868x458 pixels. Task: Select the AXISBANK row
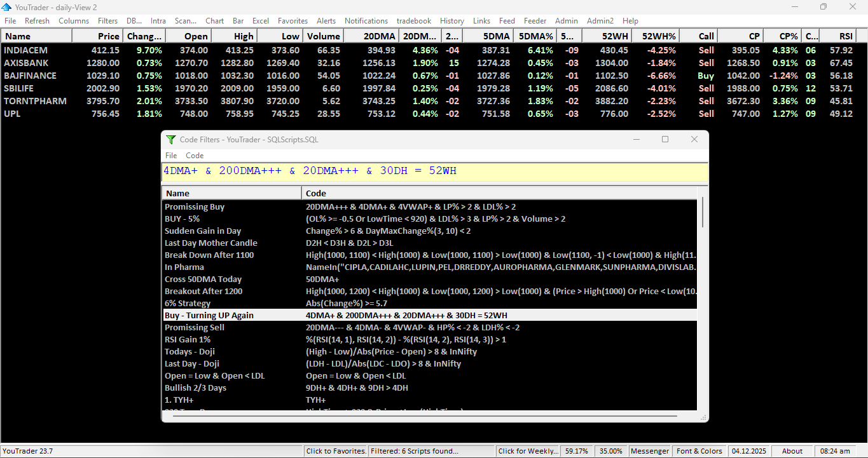[x=434, y=63]
